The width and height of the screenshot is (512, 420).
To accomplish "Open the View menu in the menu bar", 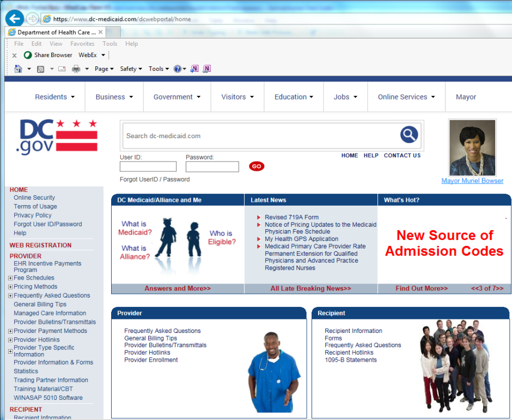I will [56, 44].
